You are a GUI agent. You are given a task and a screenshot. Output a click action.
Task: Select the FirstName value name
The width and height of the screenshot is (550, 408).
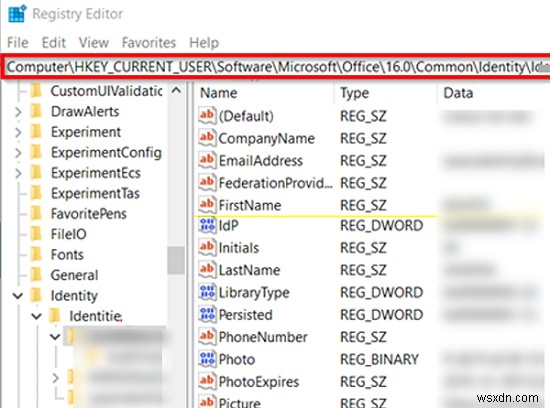pos(250,205)
